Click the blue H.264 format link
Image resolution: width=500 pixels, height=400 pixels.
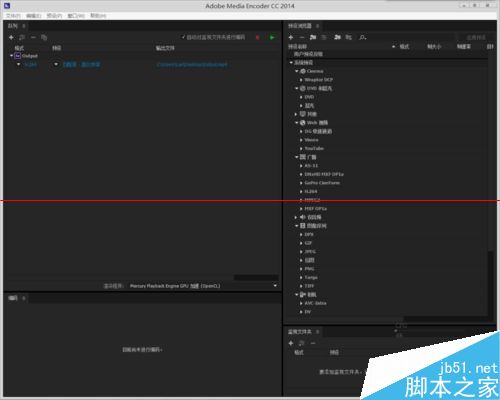point(31,64)
